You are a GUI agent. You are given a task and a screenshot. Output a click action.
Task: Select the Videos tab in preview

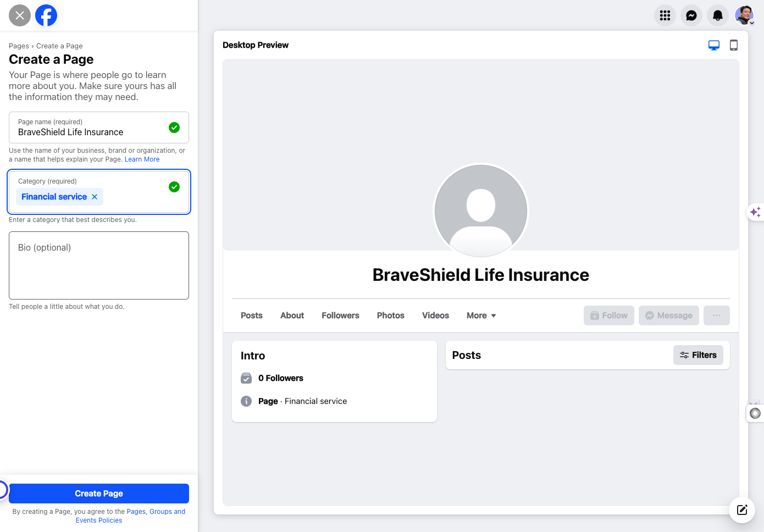(x=435, y=315)
